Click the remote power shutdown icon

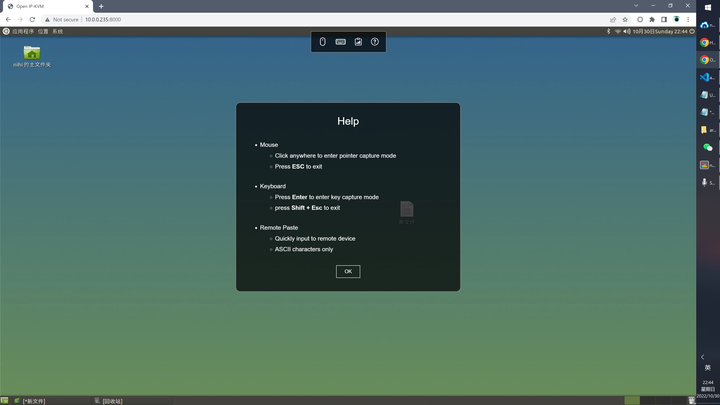click(x=692, y=32)
